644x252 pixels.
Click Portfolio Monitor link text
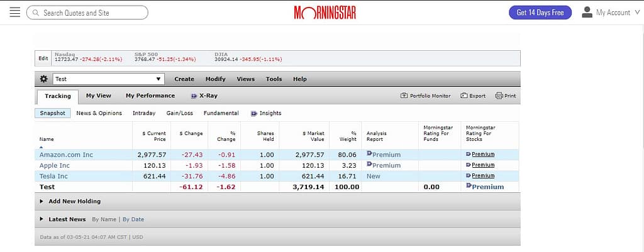coord(430,96)
